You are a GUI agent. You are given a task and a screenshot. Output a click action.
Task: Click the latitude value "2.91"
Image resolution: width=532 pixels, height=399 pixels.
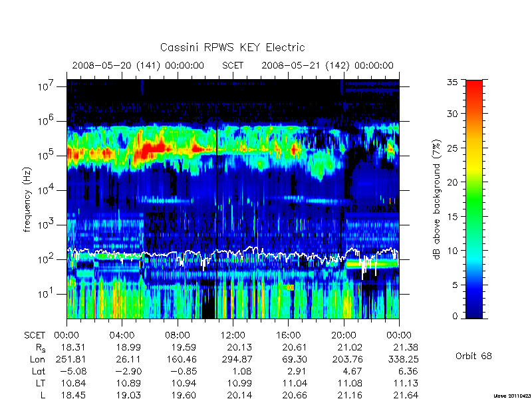click(x=297, y=371)
